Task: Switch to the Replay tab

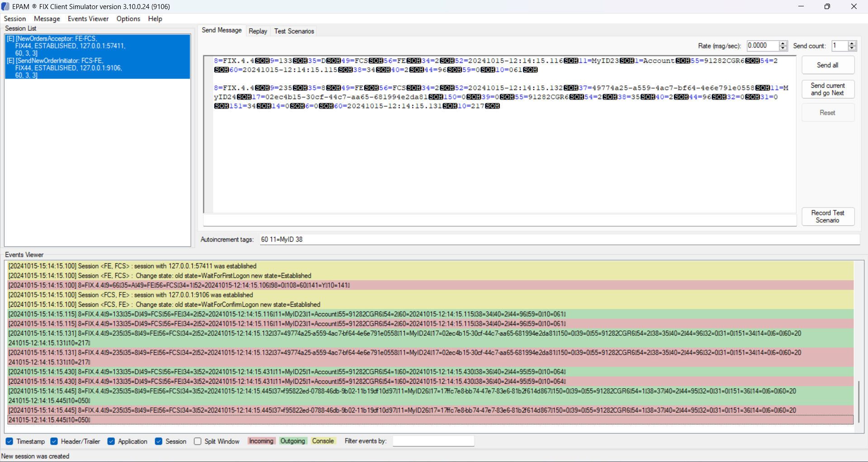Action: click(x=258, y=31)
